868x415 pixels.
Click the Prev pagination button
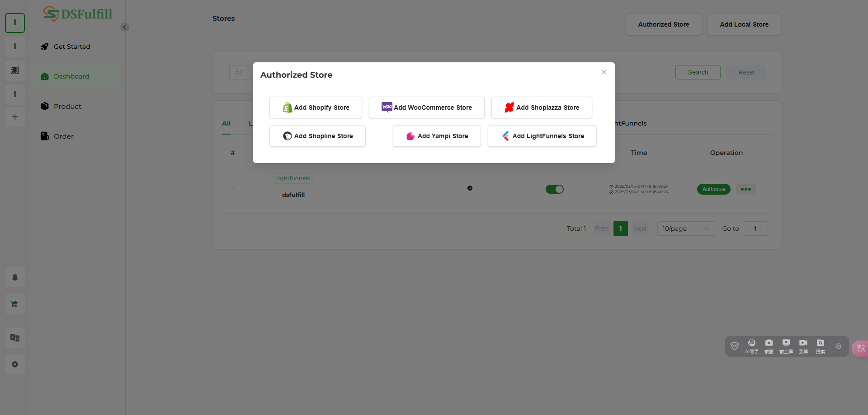601,228
